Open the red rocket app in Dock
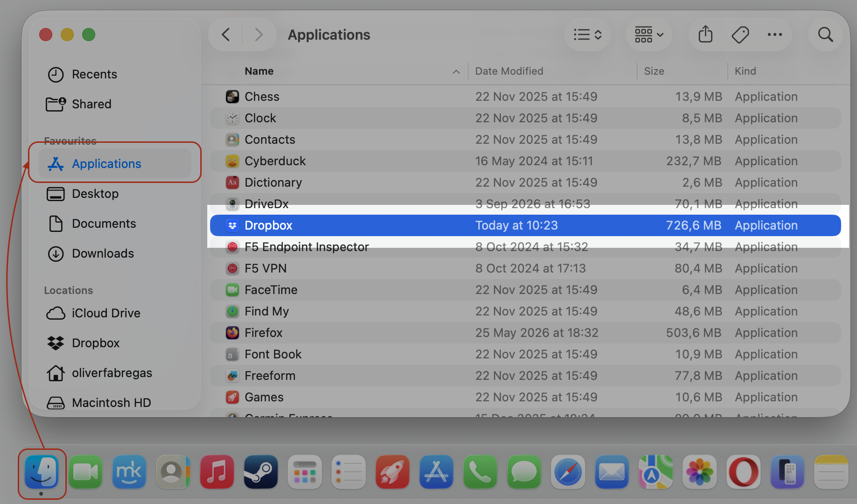857x504 pixels. pyautogui.click(x=393, y=472)
